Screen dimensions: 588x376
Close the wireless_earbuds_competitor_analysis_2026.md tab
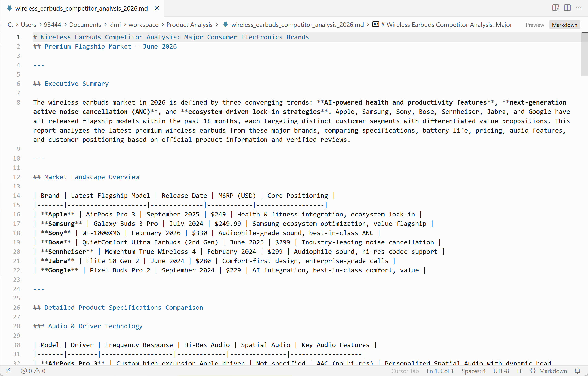click(157, 8)
